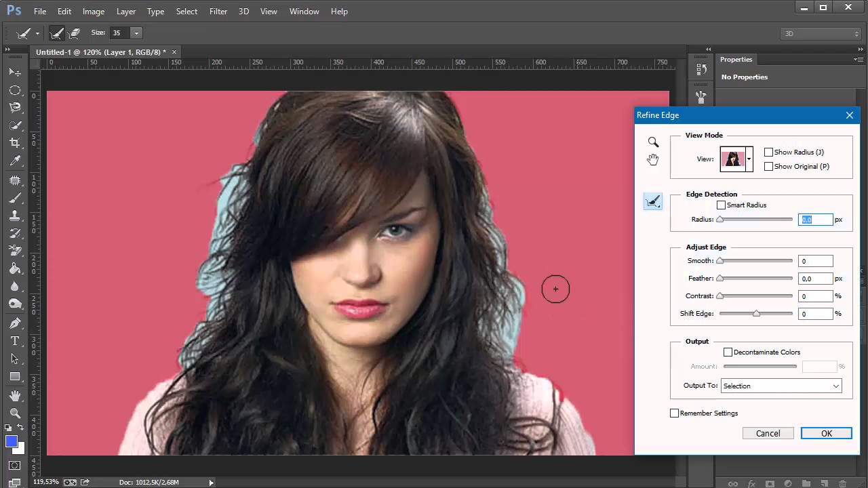868x488 pixels.
Task: Click the Feather value input field
Action: tap(815, 279)
